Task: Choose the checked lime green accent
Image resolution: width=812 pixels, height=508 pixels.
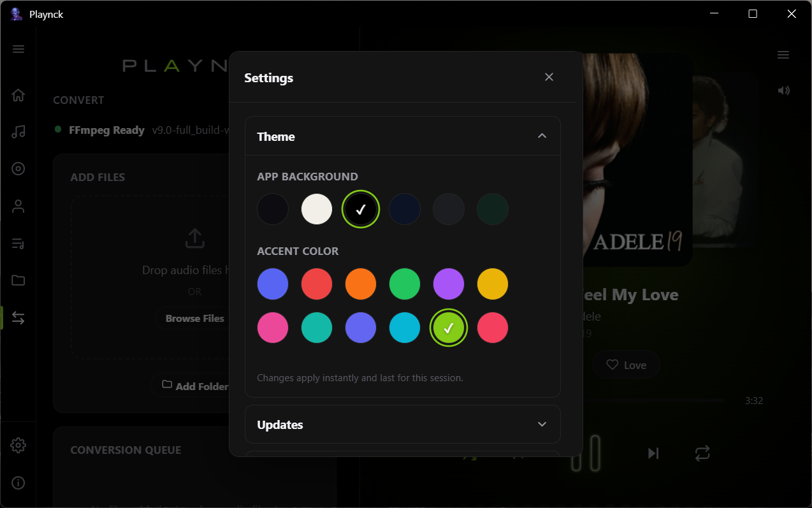Action: coord(449,328)
